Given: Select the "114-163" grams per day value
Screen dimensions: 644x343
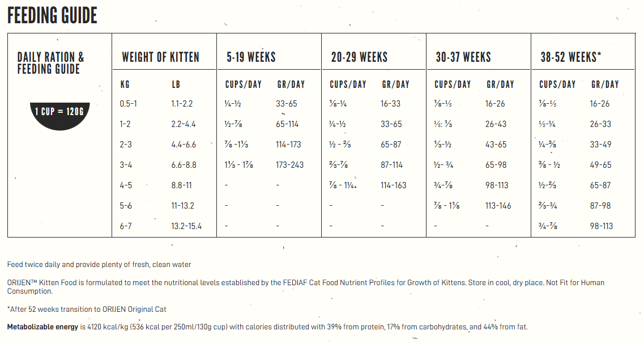Looking at the screenshot, I should tap(394, 185).
